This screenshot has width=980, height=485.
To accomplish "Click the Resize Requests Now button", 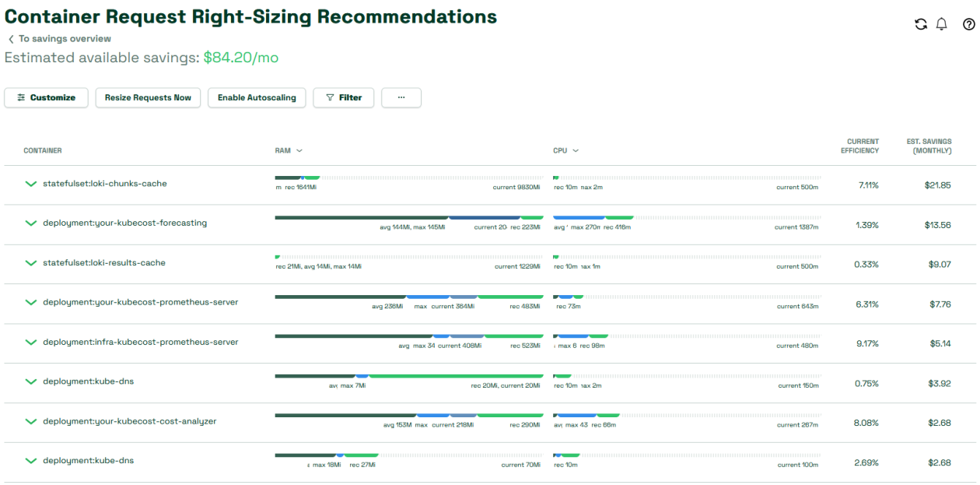I will (x=148, y=97).
